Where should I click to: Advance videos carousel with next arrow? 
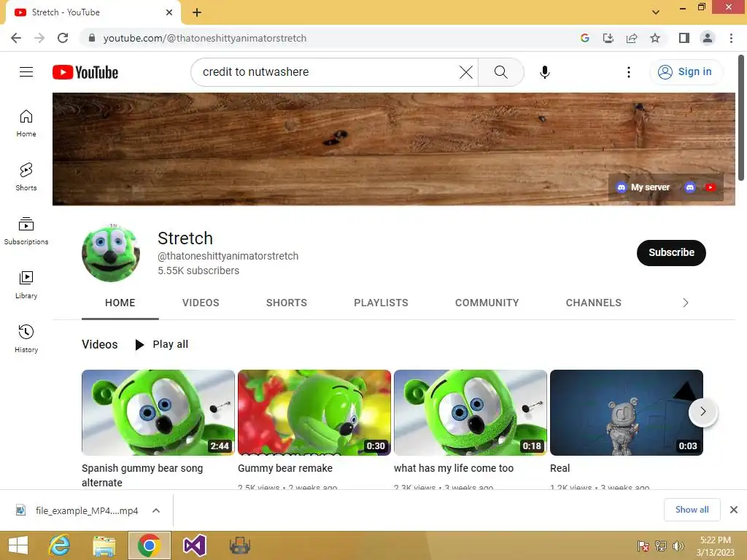tap(703, 411)
